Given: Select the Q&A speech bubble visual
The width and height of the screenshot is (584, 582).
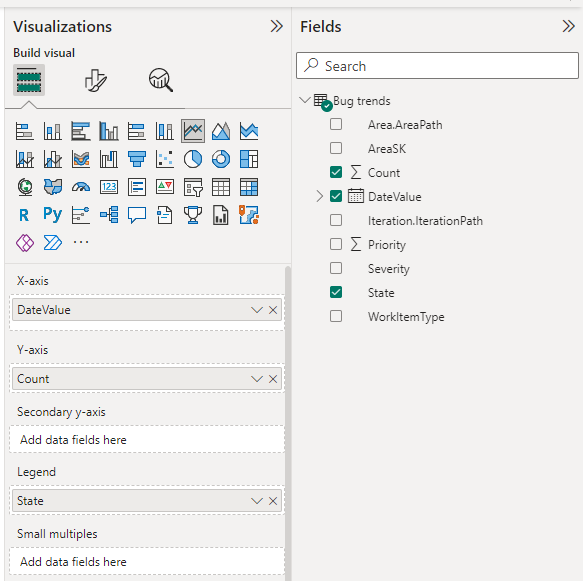Looking at the screenshot, I should [137, 215].
